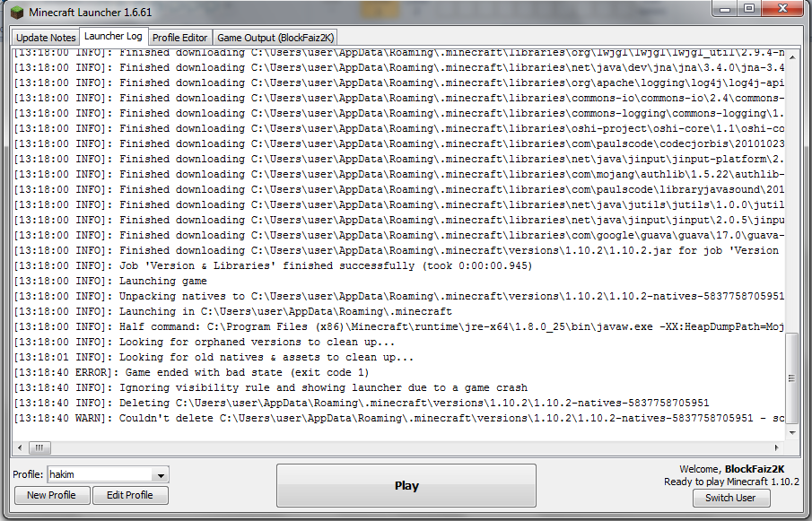812x521 pixels.
Task: Click the New Profile button
Action: coord(51,495)
